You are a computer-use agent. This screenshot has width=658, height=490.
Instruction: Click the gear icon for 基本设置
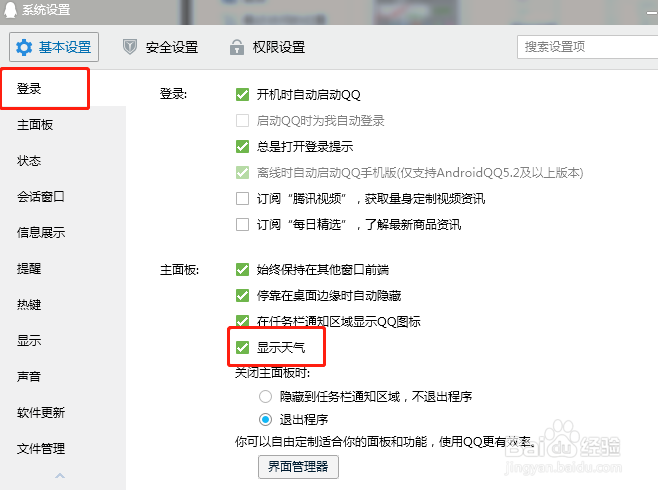point(24,47)
